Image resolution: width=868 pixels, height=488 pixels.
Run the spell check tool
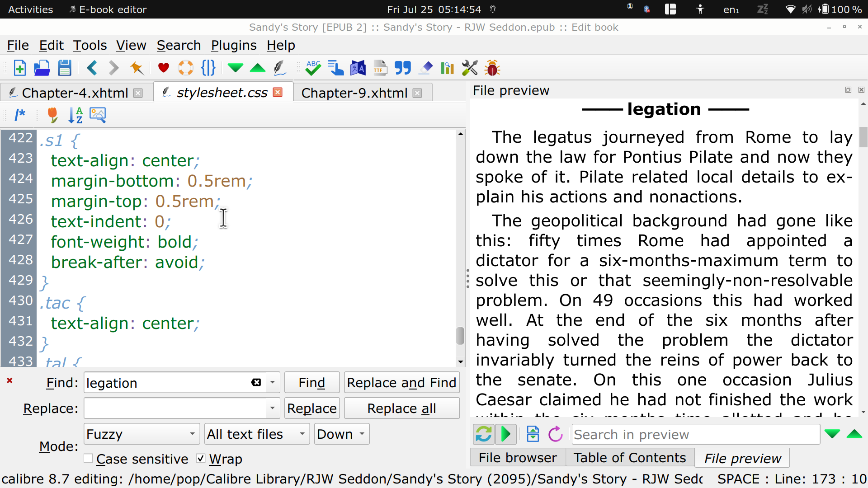(x=313, y=68)
